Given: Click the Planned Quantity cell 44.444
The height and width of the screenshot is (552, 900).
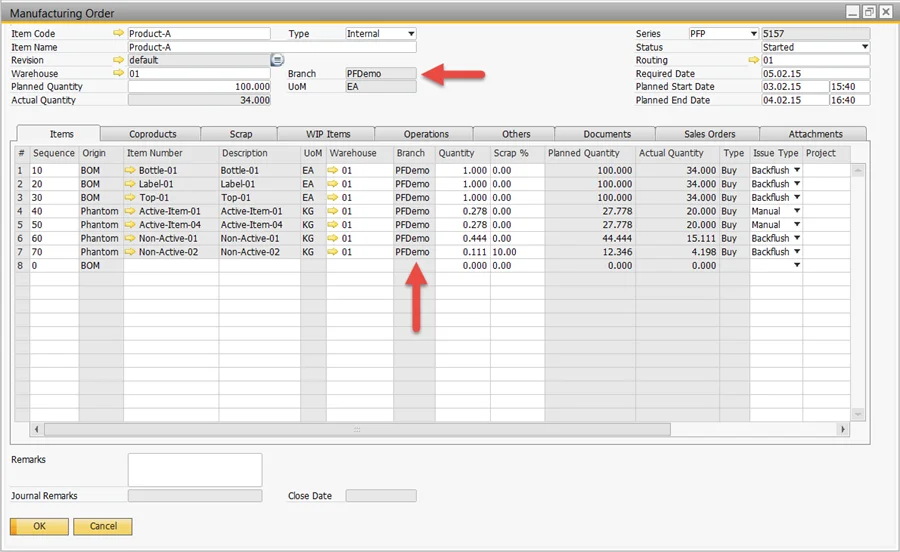Looking at the screenshot, I should (x=590, y=238).
